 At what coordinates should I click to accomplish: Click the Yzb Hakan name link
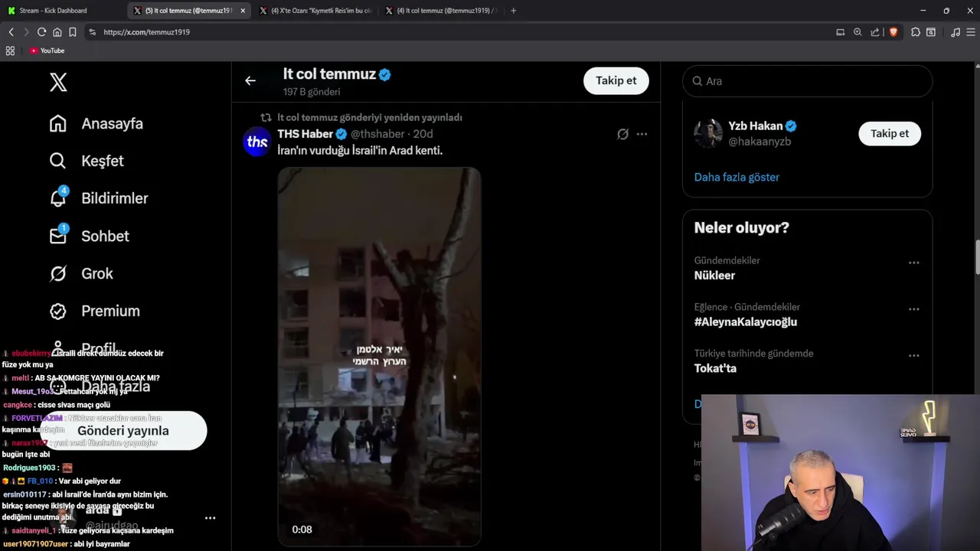click(756, 126)
